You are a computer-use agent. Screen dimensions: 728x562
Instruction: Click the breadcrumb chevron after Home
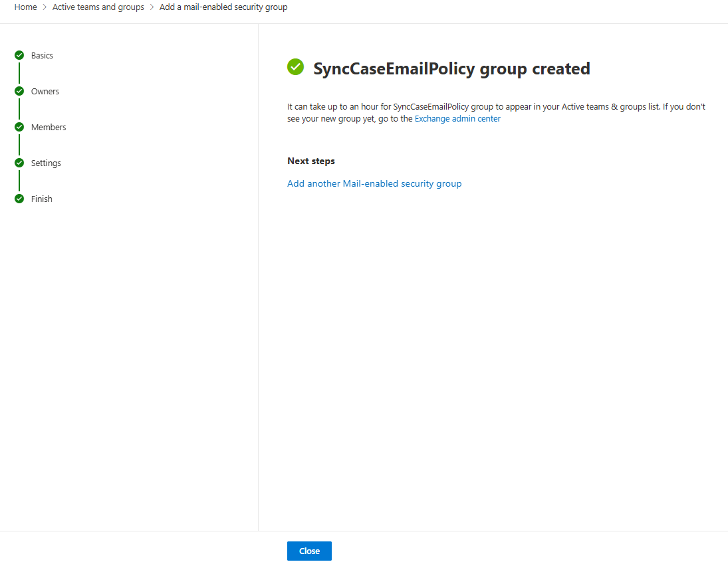pos(45,7)
